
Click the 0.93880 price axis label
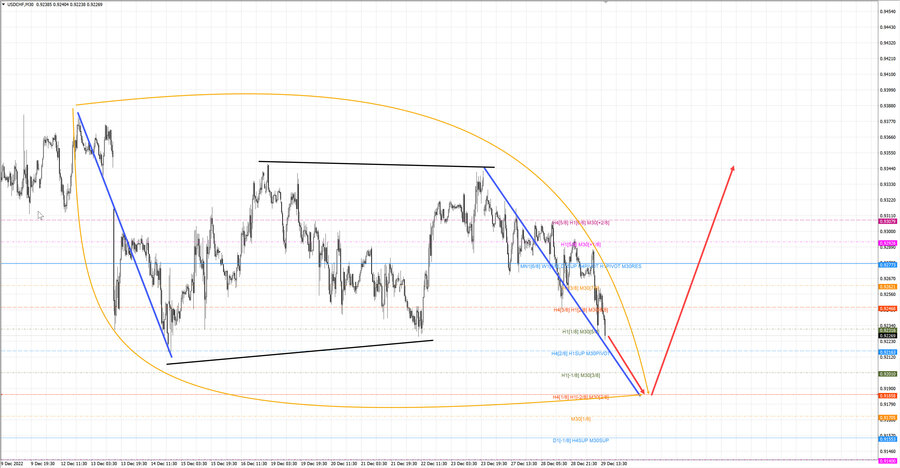point(889,106)
